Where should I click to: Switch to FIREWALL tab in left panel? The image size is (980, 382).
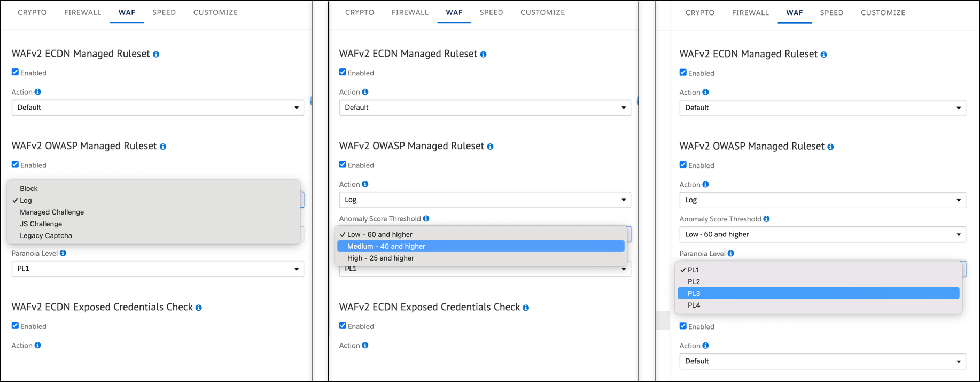83,12
